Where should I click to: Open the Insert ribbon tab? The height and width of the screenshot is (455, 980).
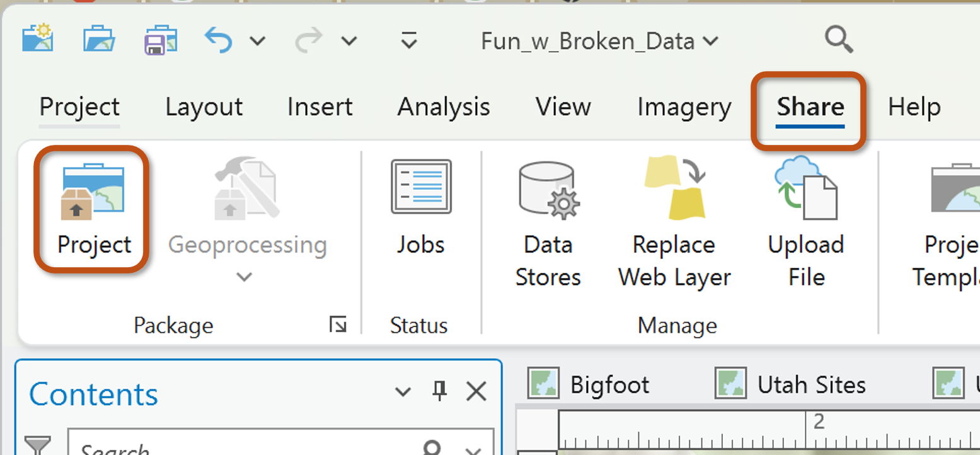320,107
